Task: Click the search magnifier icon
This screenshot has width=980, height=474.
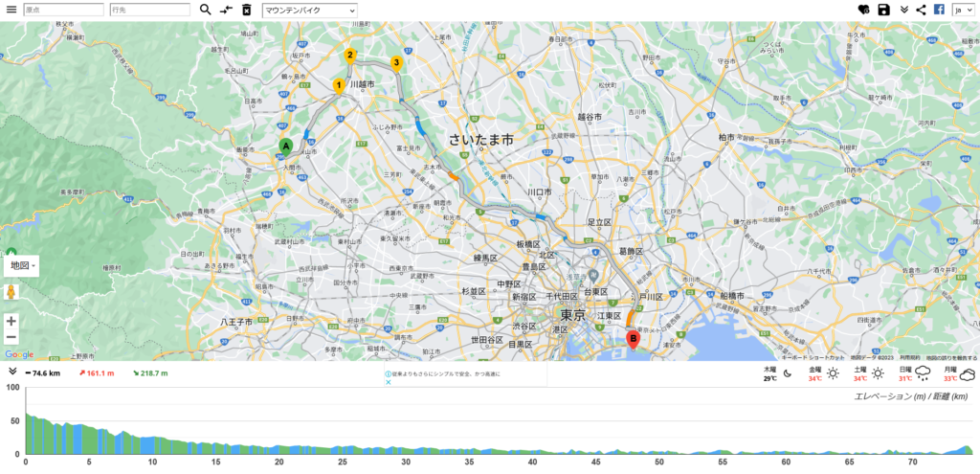Action: coord(206,10)
